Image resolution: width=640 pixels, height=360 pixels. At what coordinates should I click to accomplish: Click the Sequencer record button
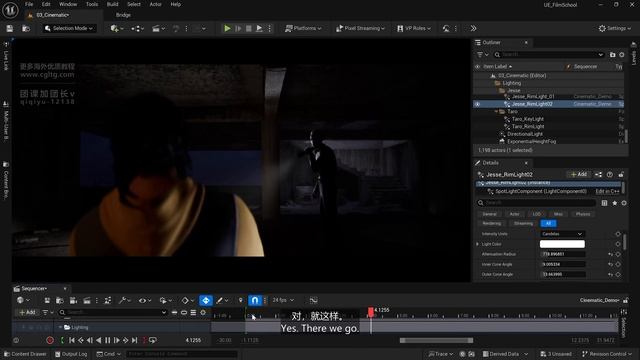(x=50, y=340)
